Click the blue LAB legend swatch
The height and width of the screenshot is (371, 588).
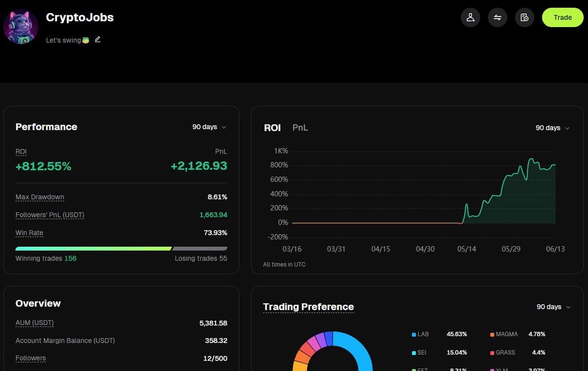click(414, 335)
